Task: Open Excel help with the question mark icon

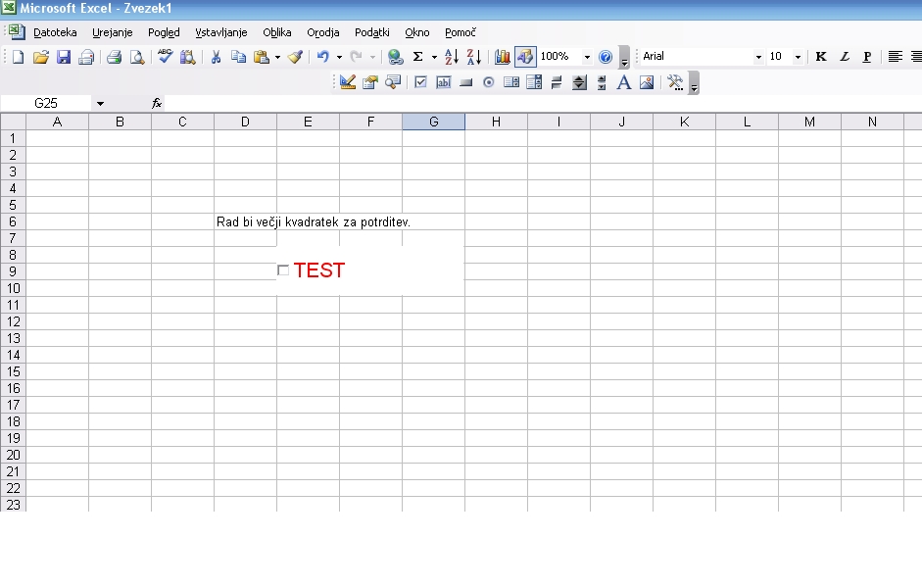Action: (606, 57)
